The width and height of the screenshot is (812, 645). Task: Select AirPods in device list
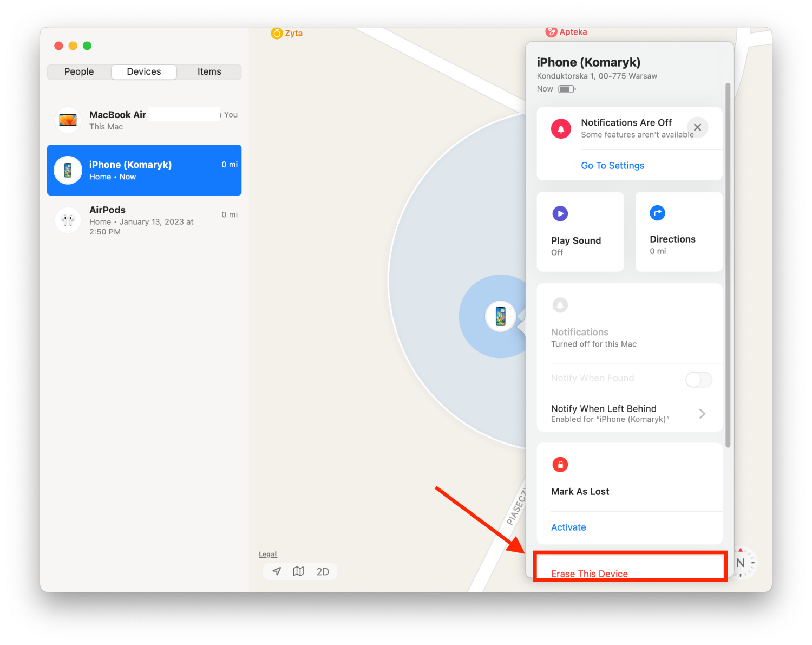[144, 220]
